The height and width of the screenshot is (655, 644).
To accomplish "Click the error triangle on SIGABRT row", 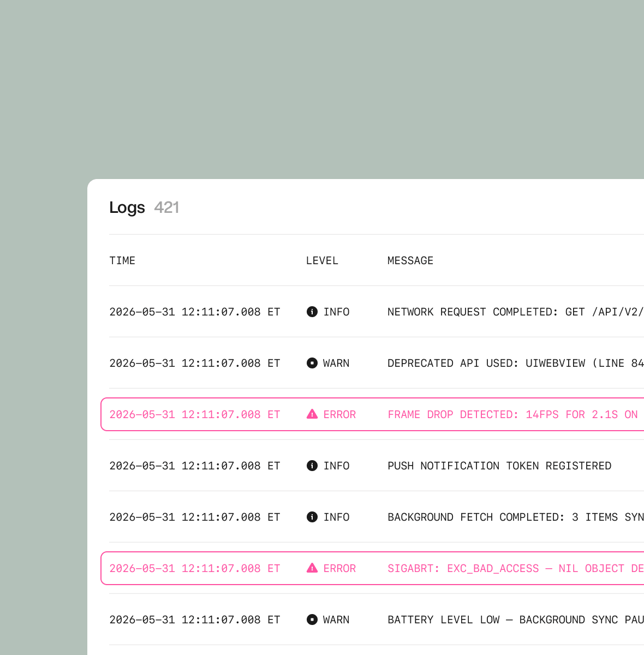I will coord(312,568).
